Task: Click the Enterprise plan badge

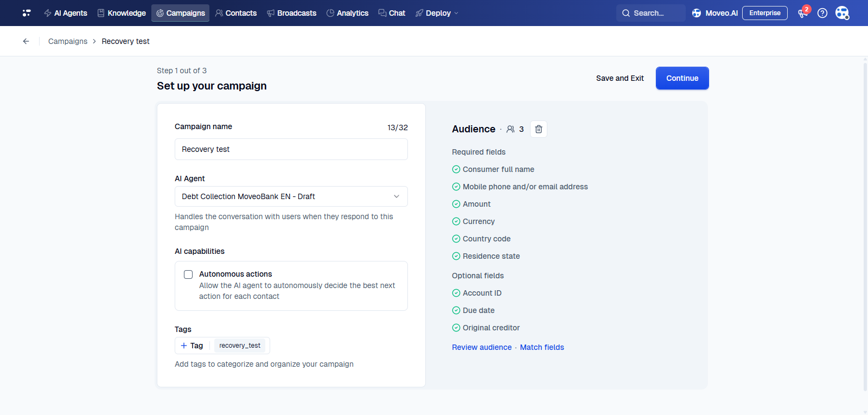Action: [765, 13]
